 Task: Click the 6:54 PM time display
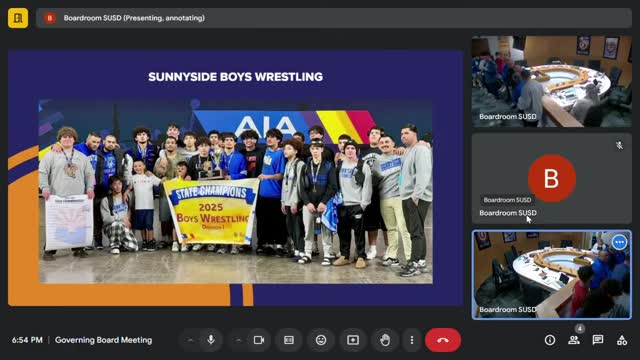click(27, 340)
